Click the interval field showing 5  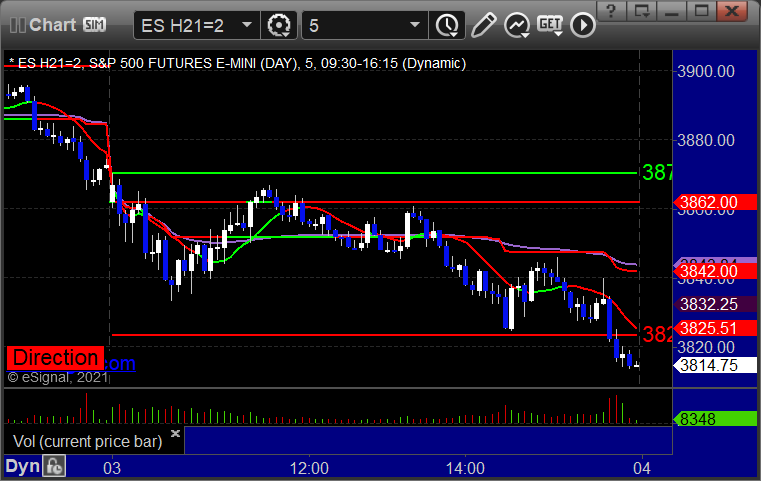point(364,25)
